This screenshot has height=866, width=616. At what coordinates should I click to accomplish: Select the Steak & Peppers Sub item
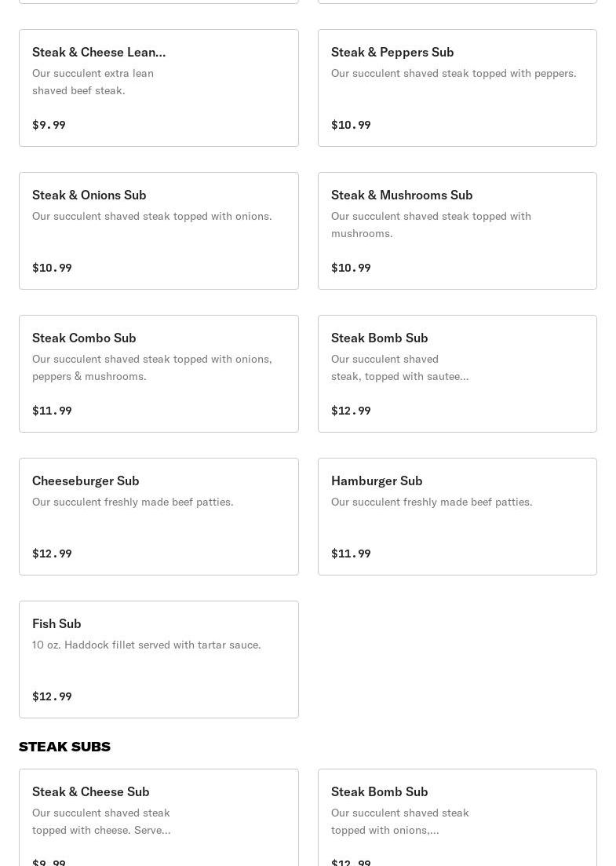pos(457,88)
